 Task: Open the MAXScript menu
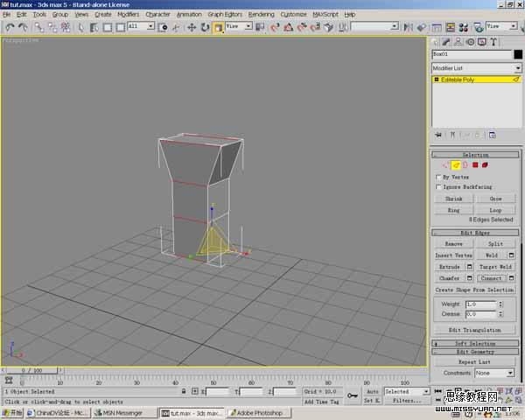(325, 14)
